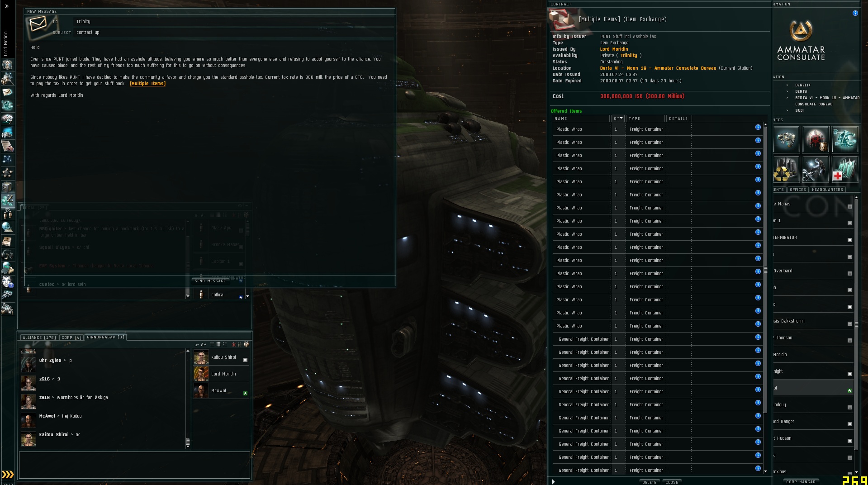This screenshot has height=485, width=868.
Task: Expand the BERTA location tree entry
Action: pyautogui.click(x=787, y=91)
